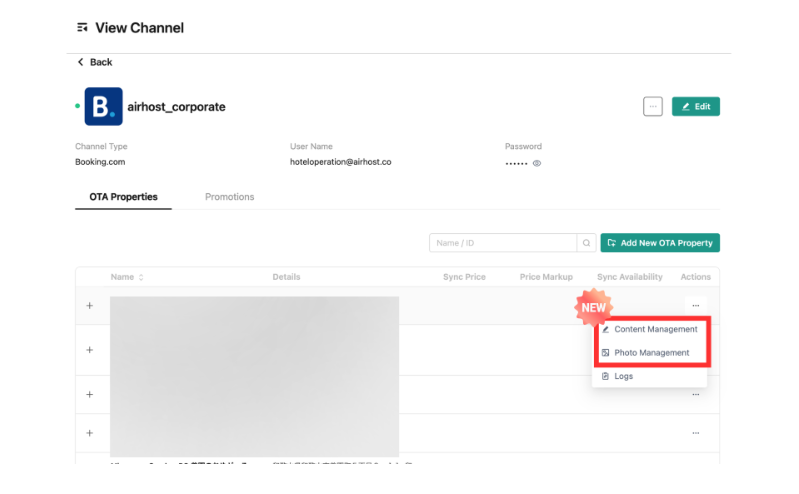Reveal password with the eye icon
The image size is (799, 494).
pos(537,164)
